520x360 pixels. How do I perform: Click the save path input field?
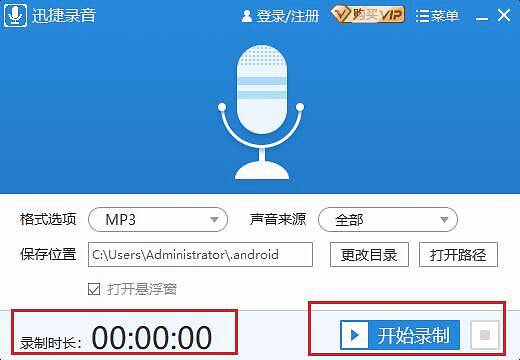pos(200,255)
